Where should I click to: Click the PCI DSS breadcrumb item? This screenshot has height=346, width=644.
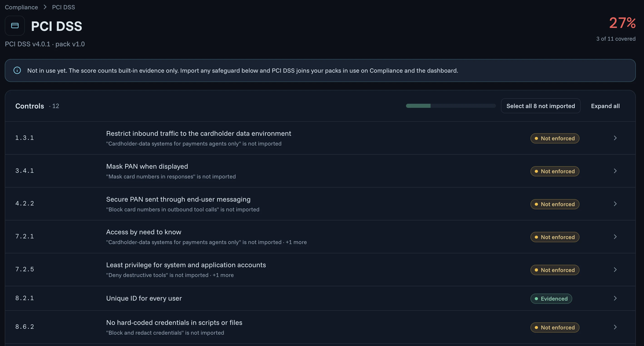64,7
